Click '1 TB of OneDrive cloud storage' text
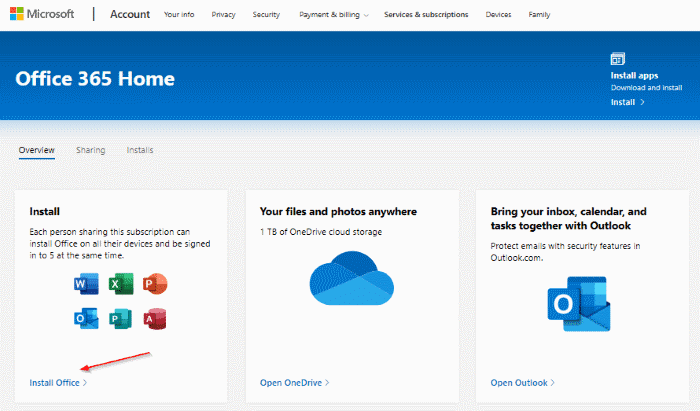This screenshot has width=700, height=411. click(x=321, y=232)
